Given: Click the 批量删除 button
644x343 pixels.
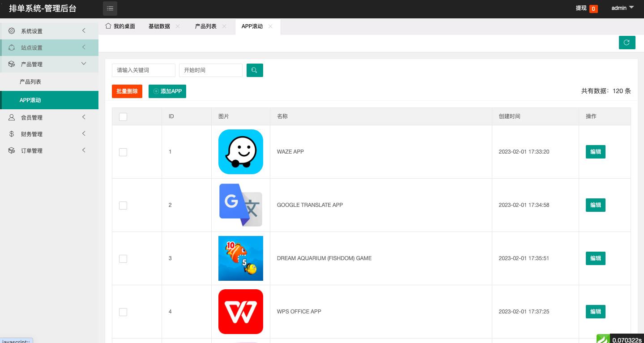Looking at the screenshot, I should tap(127, 91).
